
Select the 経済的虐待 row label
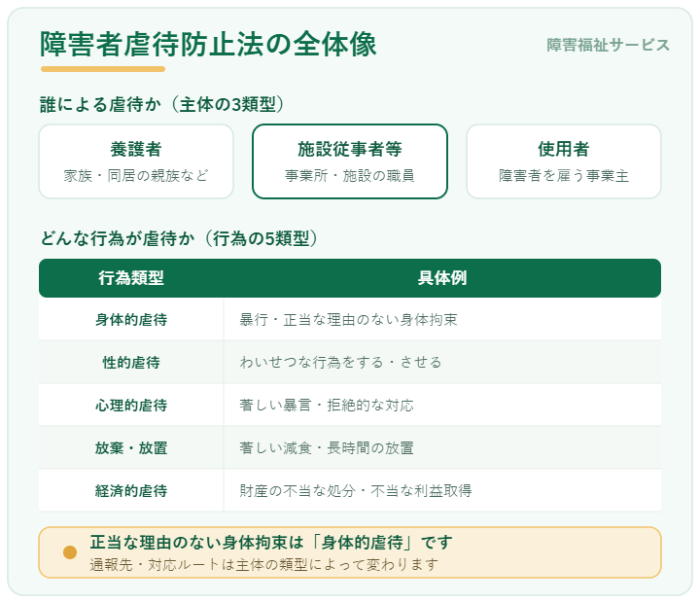pyautogui.click(x=131, y=490)
